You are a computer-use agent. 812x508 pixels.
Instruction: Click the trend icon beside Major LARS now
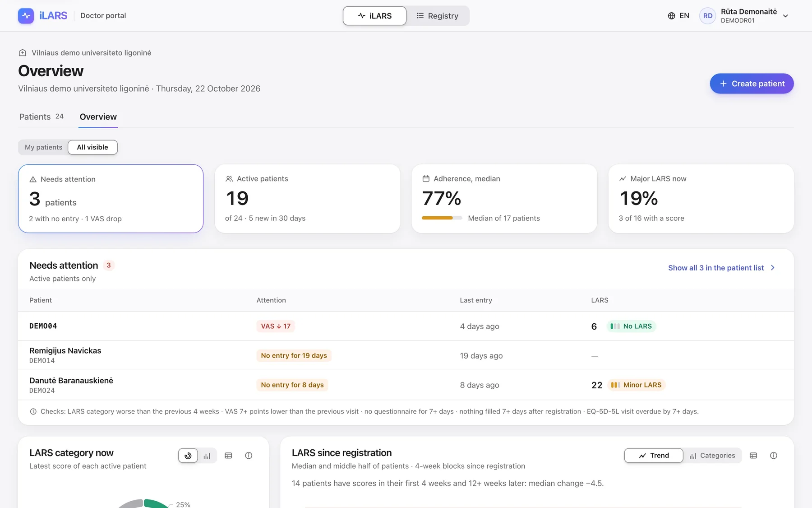click(x=623, y=179)
